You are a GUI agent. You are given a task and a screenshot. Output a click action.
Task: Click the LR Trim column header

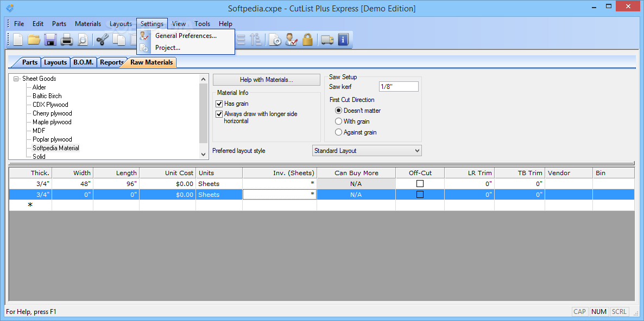[470, 173]
